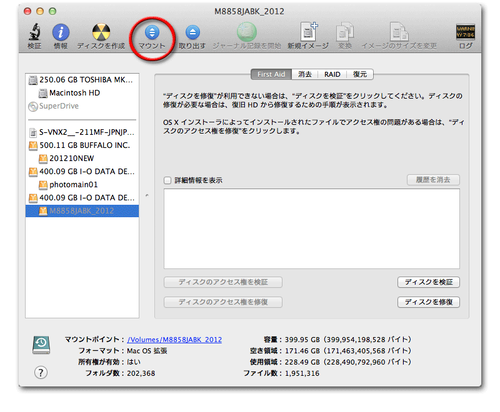Select the M8858JABK_2012 volume in sidebar
The width and height of the screenshot is (500, 412).
[82, 211]
